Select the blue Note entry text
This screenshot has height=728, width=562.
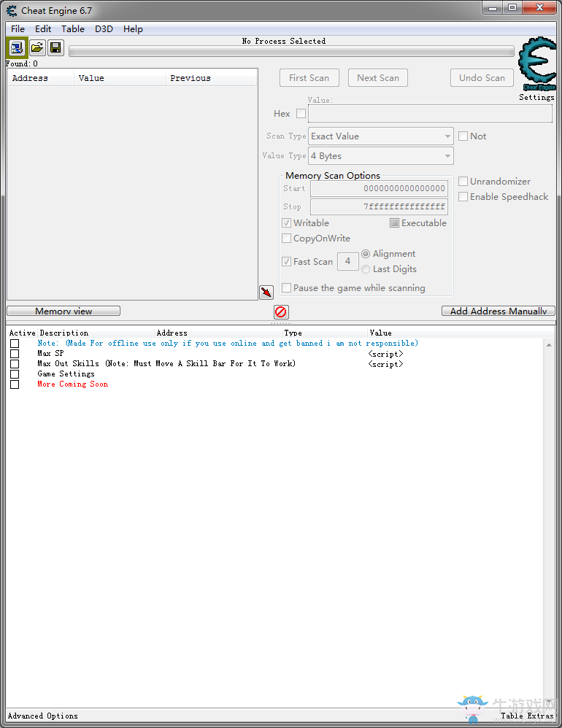pos(228,343)
